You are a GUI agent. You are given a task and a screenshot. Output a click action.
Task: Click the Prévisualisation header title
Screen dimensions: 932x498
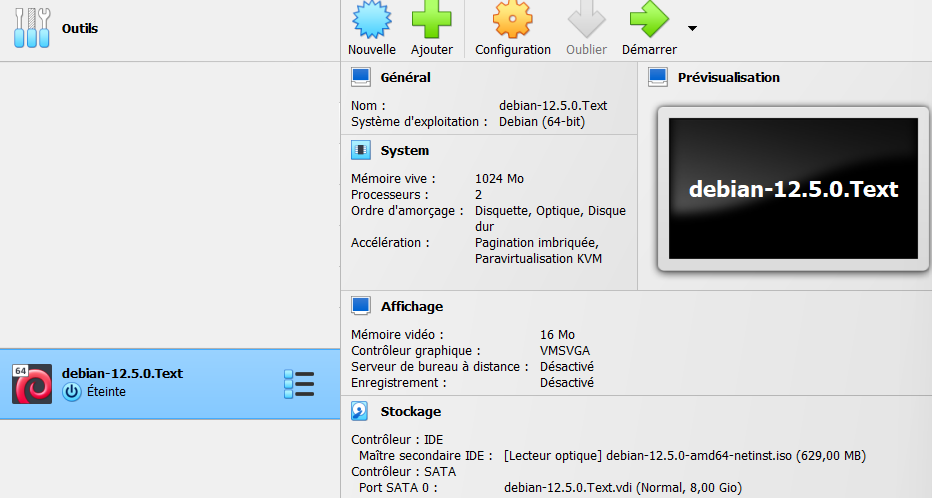point(729,77)
